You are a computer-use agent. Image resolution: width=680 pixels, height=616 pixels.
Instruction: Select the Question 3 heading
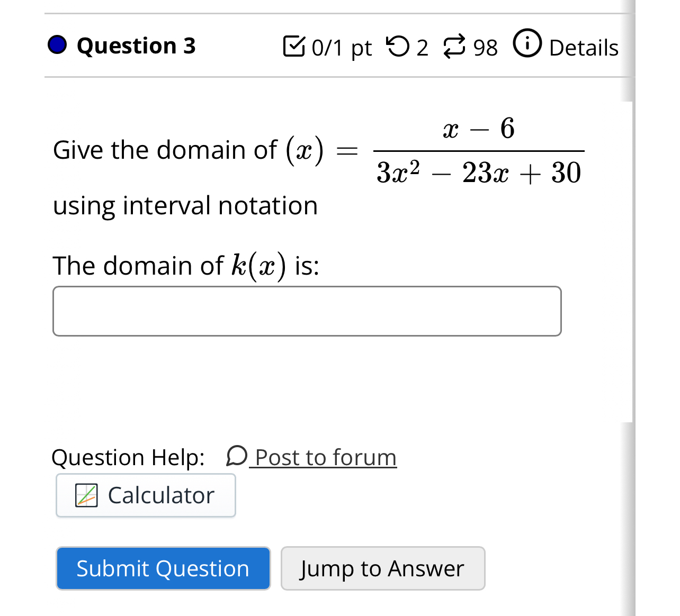(x=136, y=46)
